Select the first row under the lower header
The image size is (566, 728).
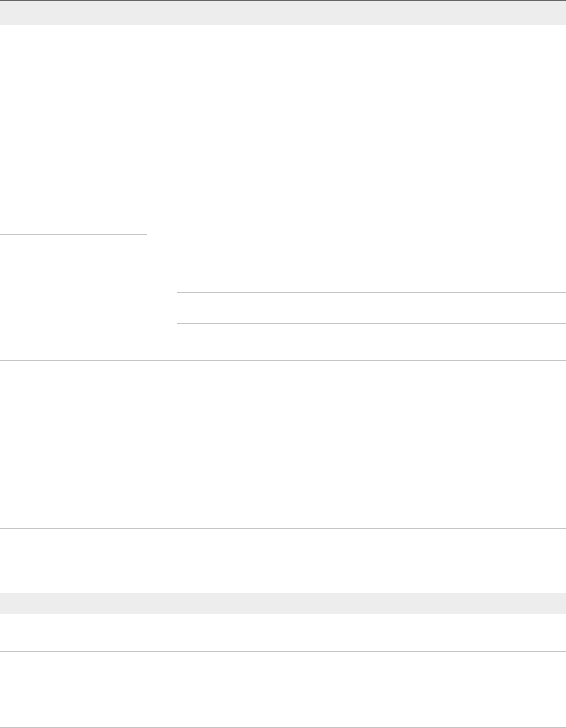[x=283, y=632]
